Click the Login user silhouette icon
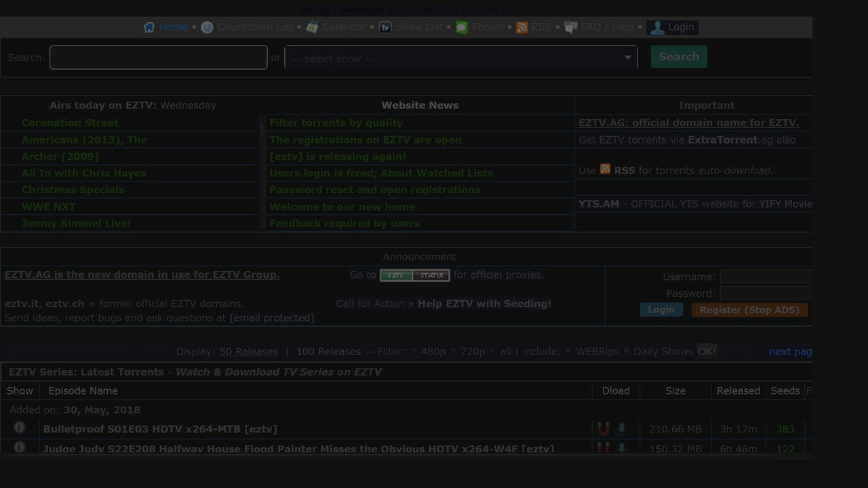The height and width of the screenshot is (488, 868). [x=656, y=27]
